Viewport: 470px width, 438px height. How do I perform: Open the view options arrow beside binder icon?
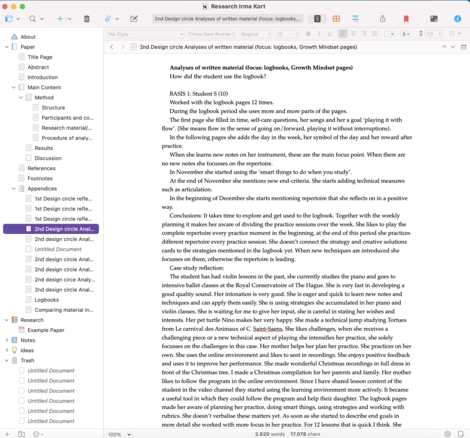pos(18,19)
